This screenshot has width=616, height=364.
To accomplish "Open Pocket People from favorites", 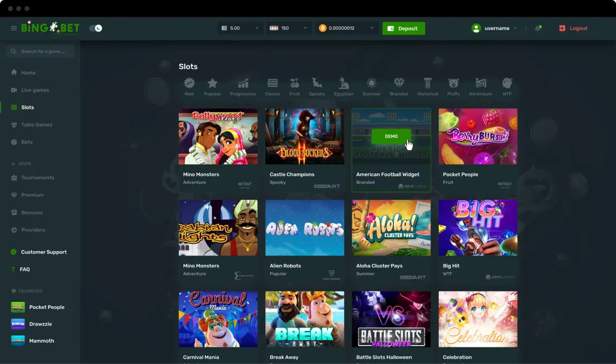I will tap(38, 307).
